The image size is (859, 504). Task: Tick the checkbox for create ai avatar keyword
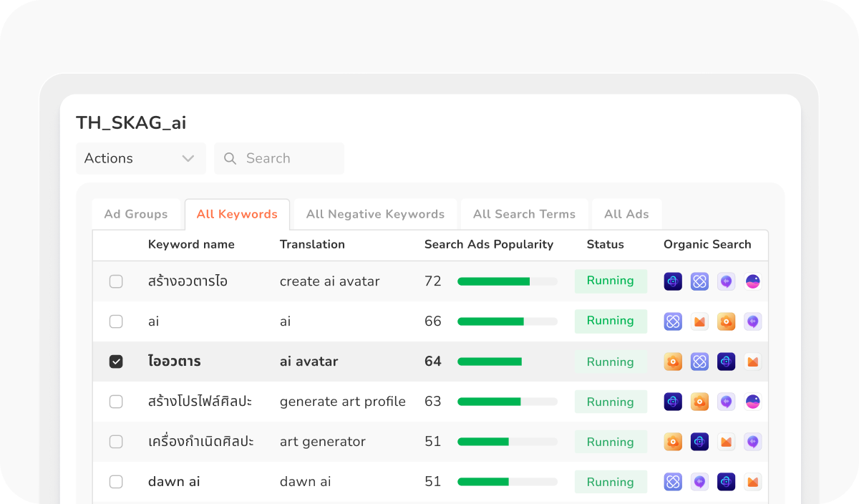pos(116,281)
